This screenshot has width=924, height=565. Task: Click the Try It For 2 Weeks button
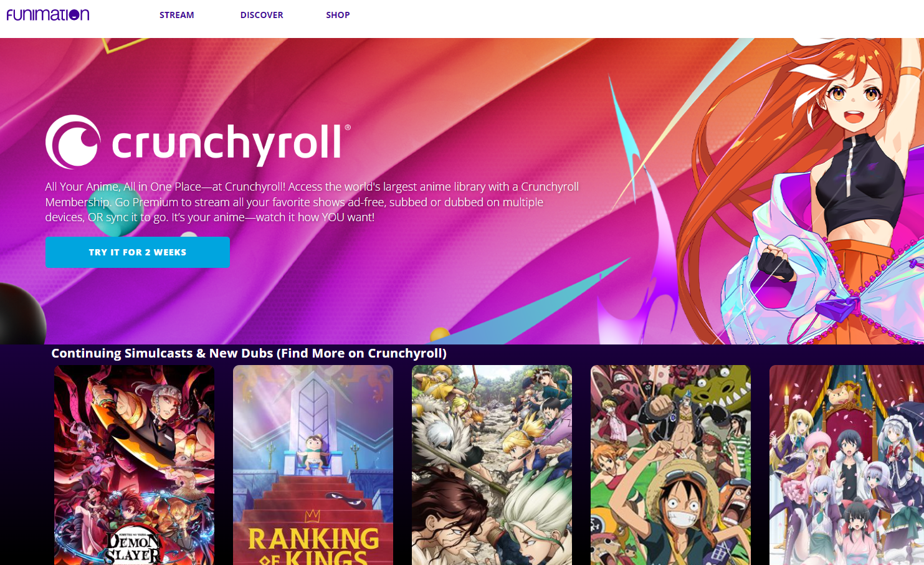pyautogui.click(x=138, y=252)
